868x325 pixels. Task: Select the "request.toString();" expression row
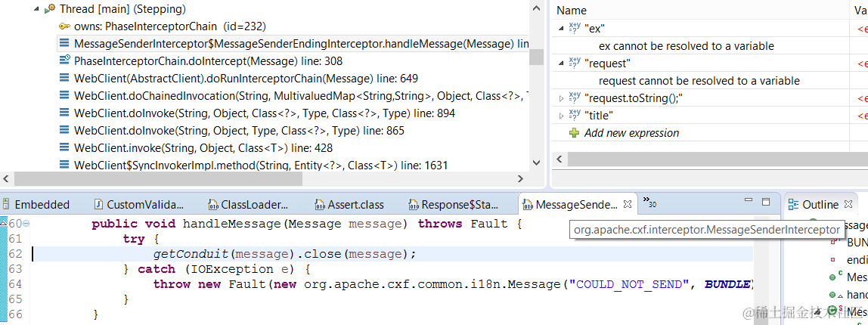click(700, 98)
